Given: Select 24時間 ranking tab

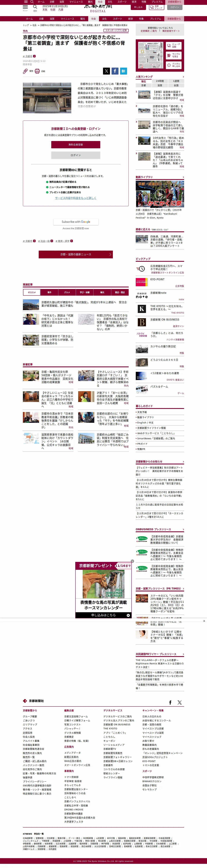Looking at the screenshot, I should [160, 81].
